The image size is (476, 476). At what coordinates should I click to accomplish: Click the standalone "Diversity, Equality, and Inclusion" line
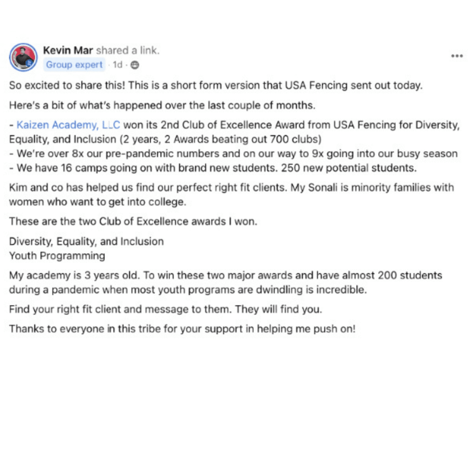coord(86,242)
